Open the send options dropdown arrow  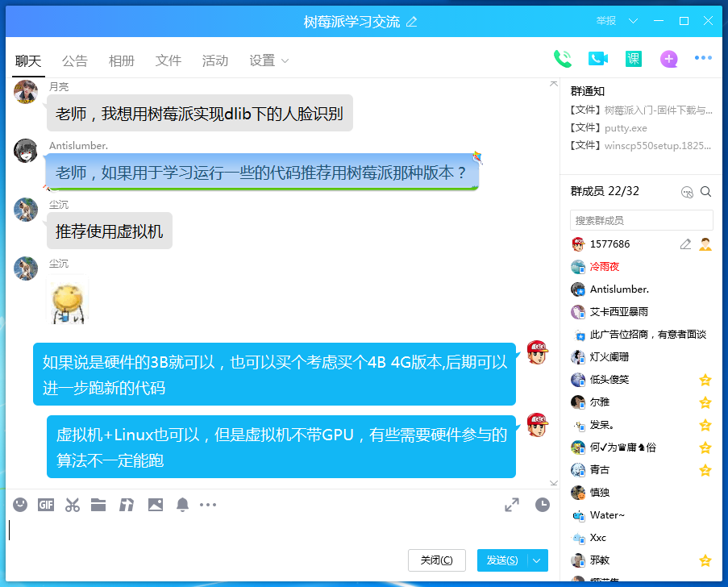537,560
